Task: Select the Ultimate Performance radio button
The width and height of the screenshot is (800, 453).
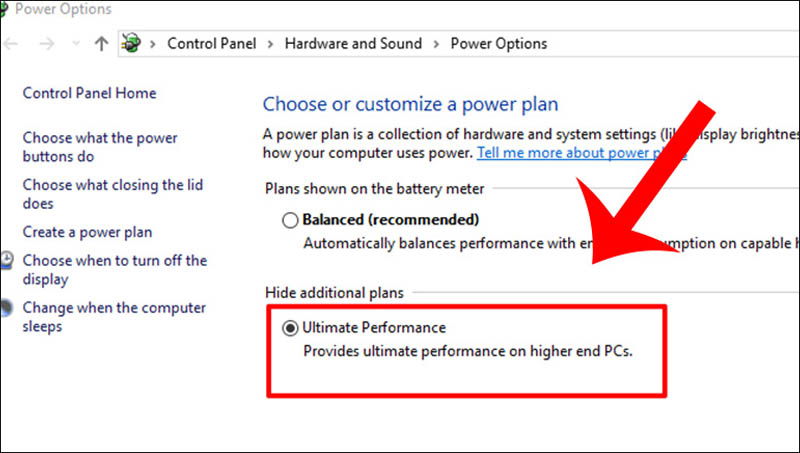Action: pos(291,327)
